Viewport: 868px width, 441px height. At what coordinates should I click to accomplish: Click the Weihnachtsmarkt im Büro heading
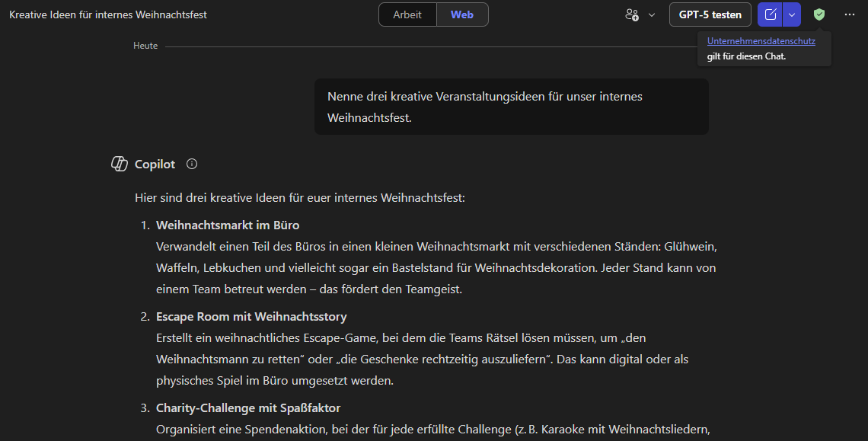pos(228,225)
